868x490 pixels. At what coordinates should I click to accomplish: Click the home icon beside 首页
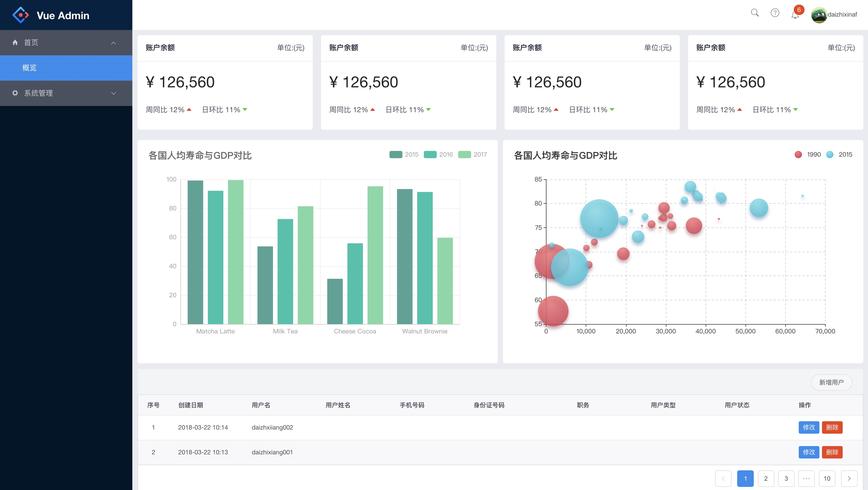pos(15,42)
